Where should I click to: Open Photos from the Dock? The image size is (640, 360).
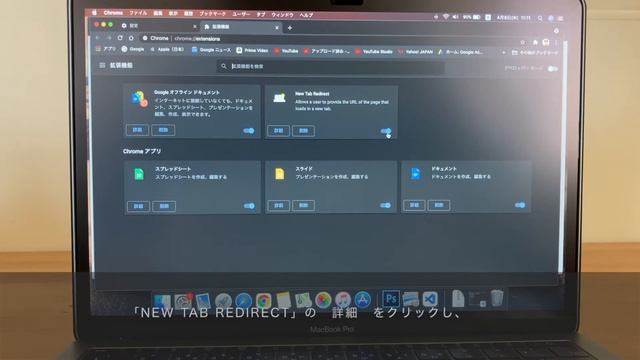tap(323, 300)
